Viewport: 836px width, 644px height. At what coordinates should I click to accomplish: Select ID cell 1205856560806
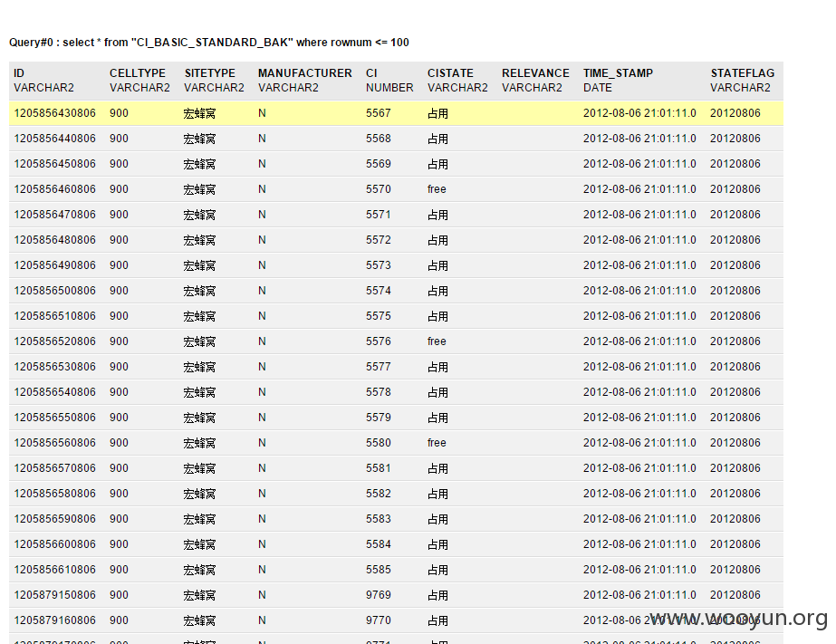(x=55, y=443)
